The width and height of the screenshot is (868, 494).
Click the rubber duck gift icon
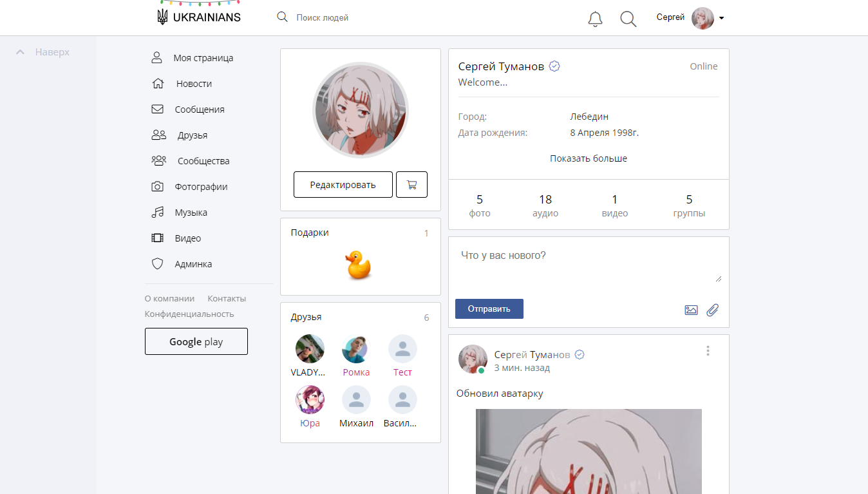click(x=359, y=265)
